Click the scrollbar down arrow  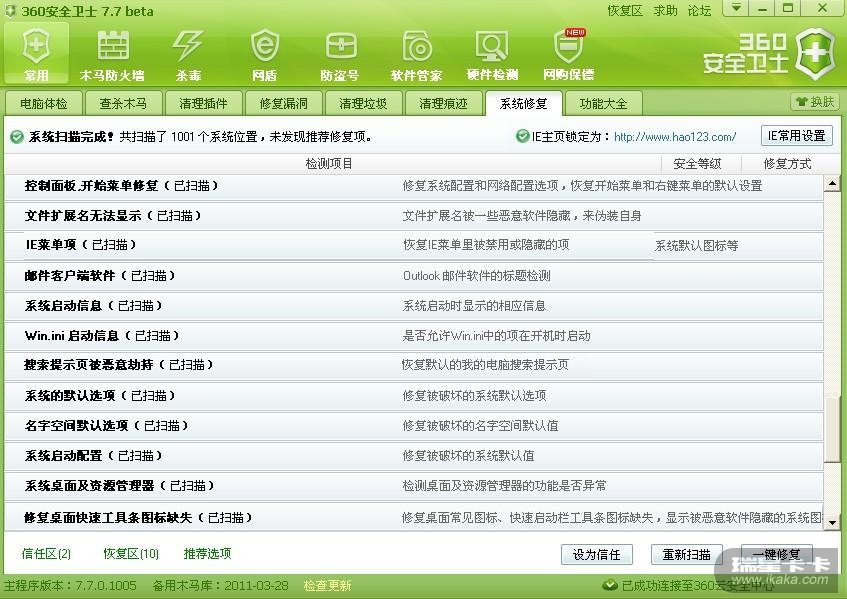832,522
